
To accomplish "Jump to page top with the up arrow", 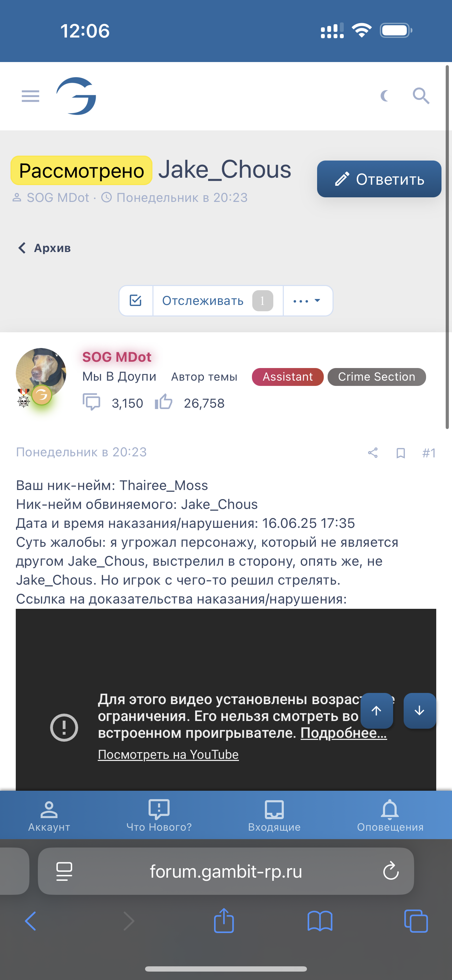I will 377,711.
